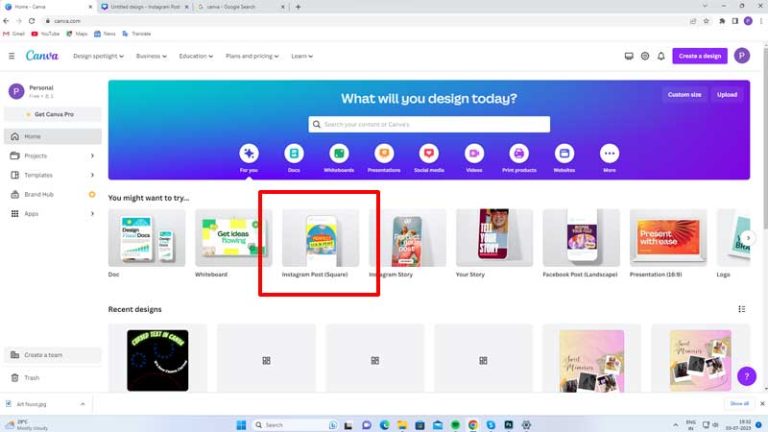Image resolution: width=768 pixels, height=432 pixels.
Task: Expand the Design spotlight dropdown menu
Action: [99, 56]
